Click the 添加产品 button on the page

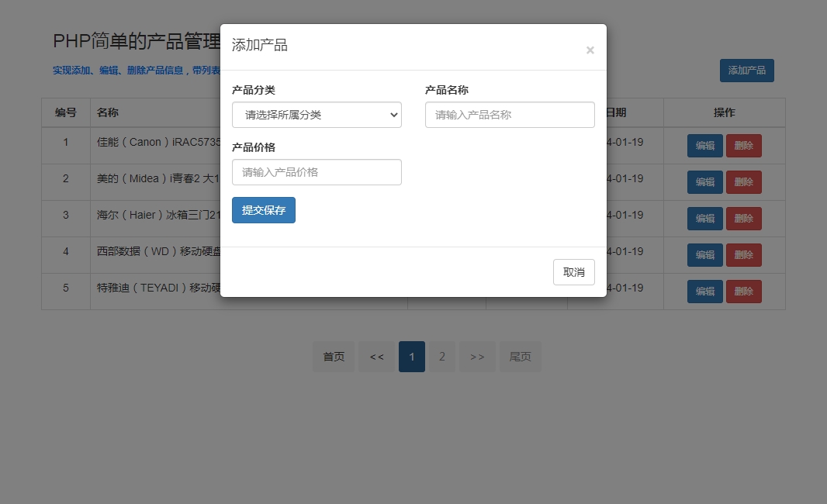746,71
